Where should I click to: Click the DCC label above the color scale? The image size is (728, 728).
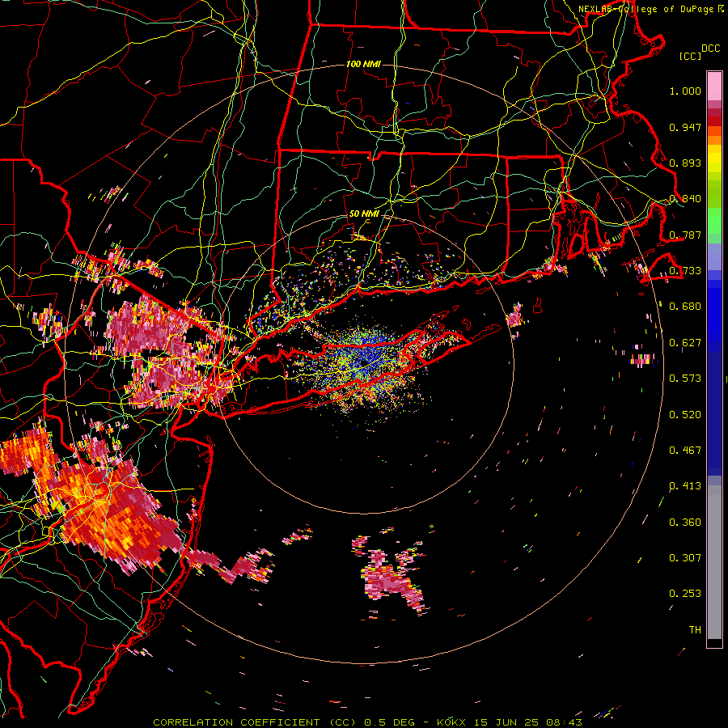click(x=710, y=49)
